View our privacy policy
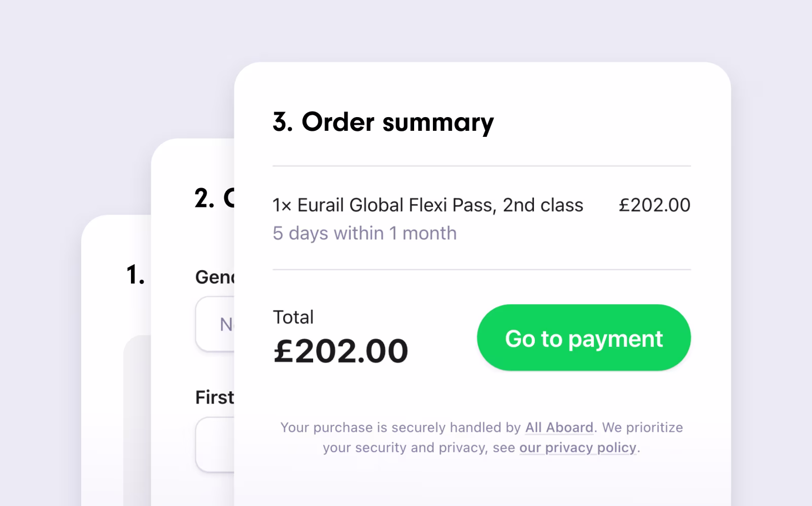Viewport: 812px width, 506px height. [x=577, y=448]
